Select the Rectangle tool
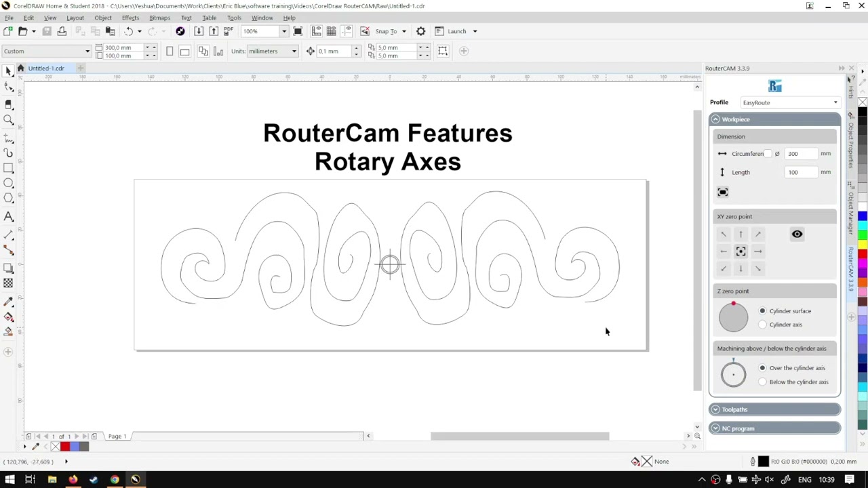This screenshot has height=488, width=868. (8, 168)
